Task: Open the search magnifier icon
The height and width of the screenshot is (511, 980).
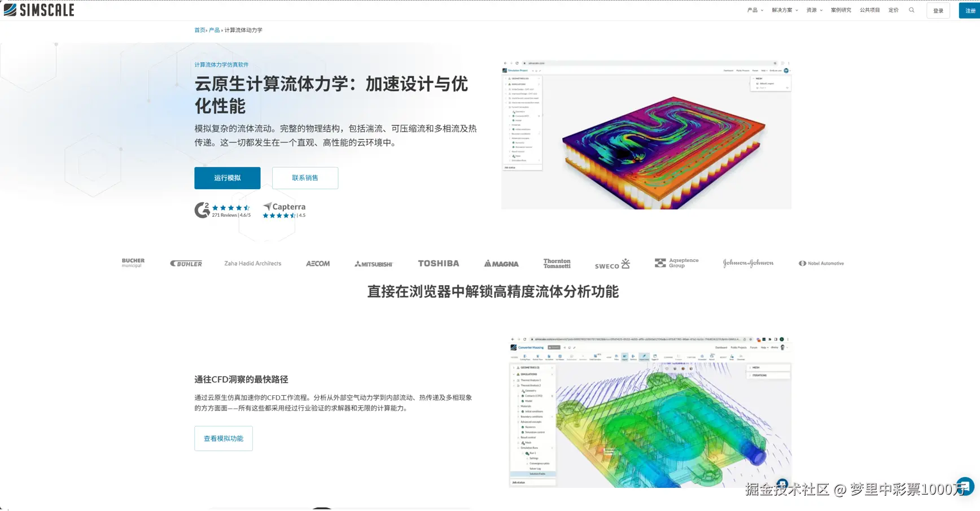Action: [911, 10]
